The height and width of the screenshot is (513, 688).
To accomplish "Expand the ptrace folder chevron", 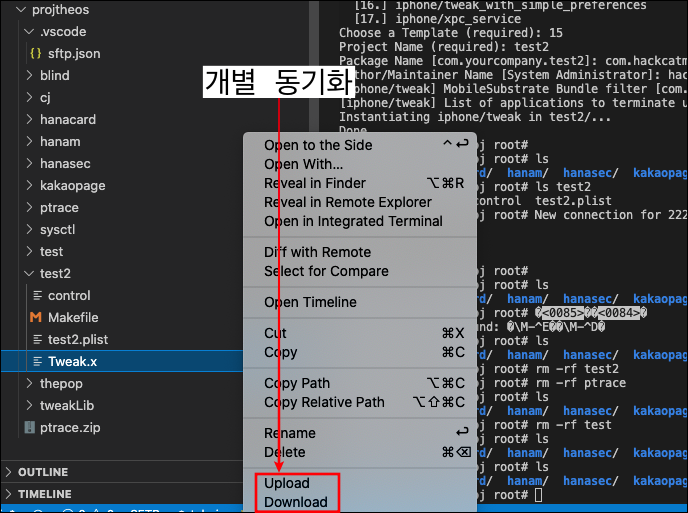I will point(29,207).
